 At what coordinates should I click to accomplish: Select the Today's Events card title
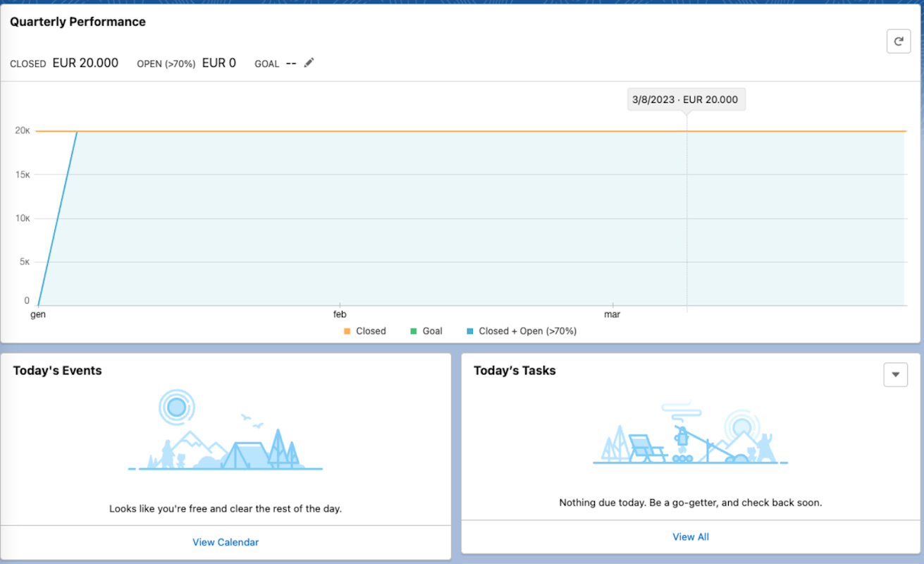[57, 371]
